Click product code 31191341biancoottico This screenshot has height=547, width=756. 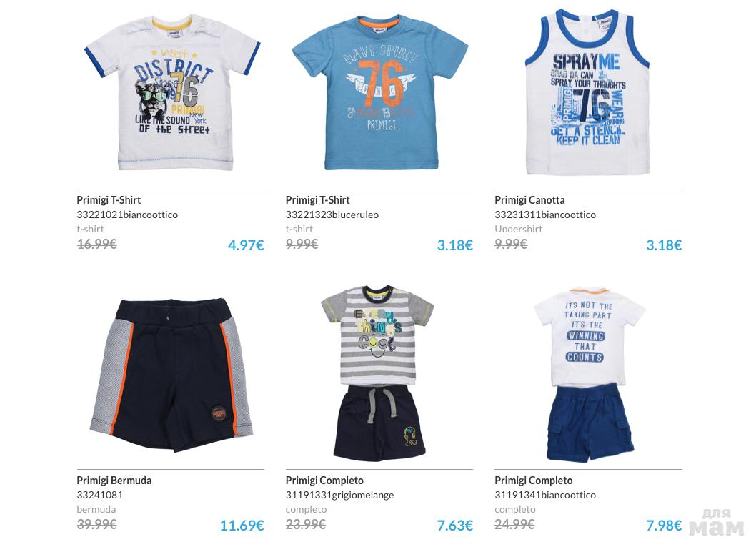[x=545, y=495]
